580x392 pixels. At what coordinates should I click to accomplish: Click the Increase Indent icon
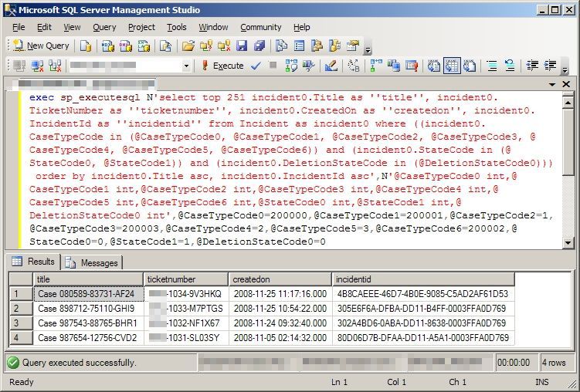pos(550,66)
